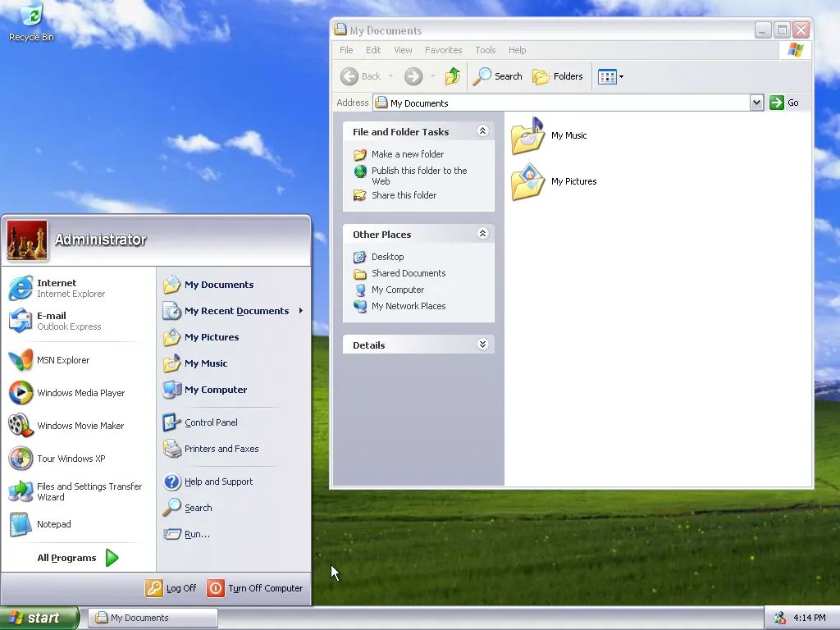Collapse the File and Folder Tasks panel
Viewport: 840px width, 630px height.
point(482,131)
